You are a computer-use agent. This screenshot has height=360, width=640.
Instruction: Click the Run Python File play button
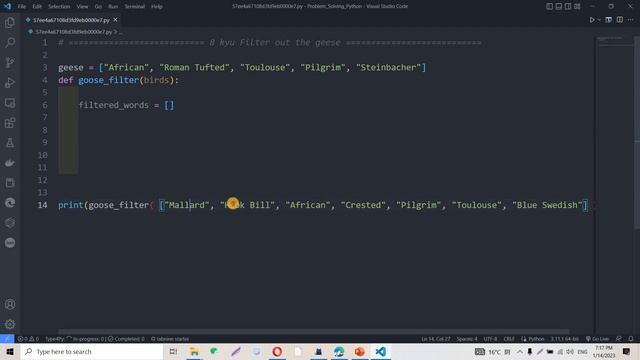pos(592,20)
